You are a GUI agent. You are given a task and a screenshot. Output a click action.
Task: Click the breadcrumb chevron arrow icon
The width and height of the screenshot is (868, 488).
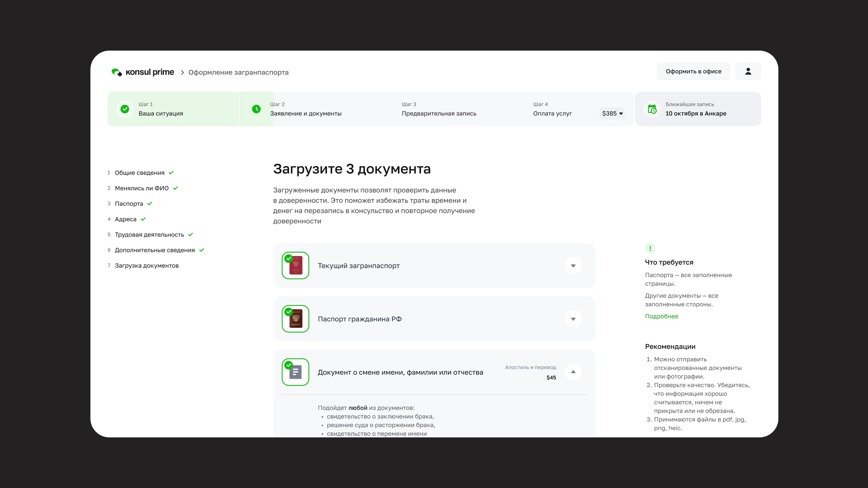182,72
